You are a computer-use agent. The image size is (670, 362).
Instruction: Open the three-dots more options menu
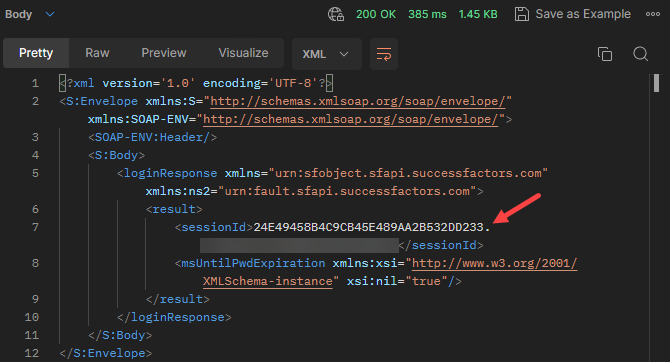[x=652, y=14]
